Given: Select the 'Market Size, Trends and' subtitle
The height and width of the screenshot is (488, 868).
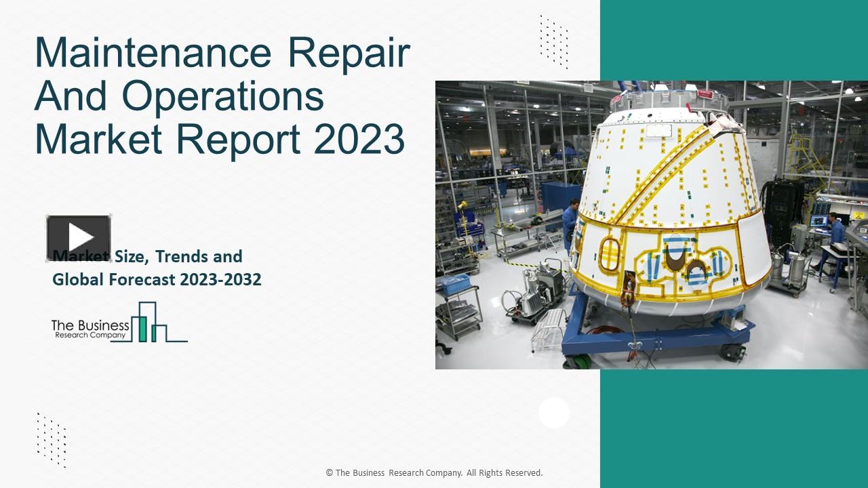Looking at the screenshot, I should tap(146, 256).
